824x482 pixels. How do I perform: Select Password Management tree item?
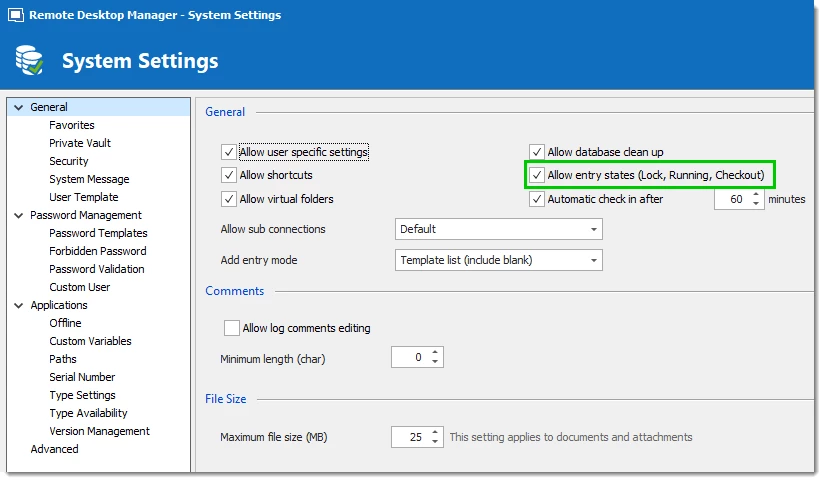pyautogui.click(x=86, y=215)
